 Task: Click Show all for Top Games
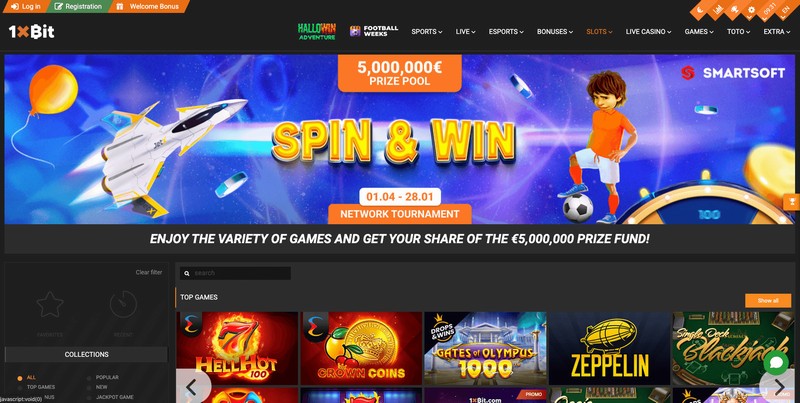[x=768, y=300]
